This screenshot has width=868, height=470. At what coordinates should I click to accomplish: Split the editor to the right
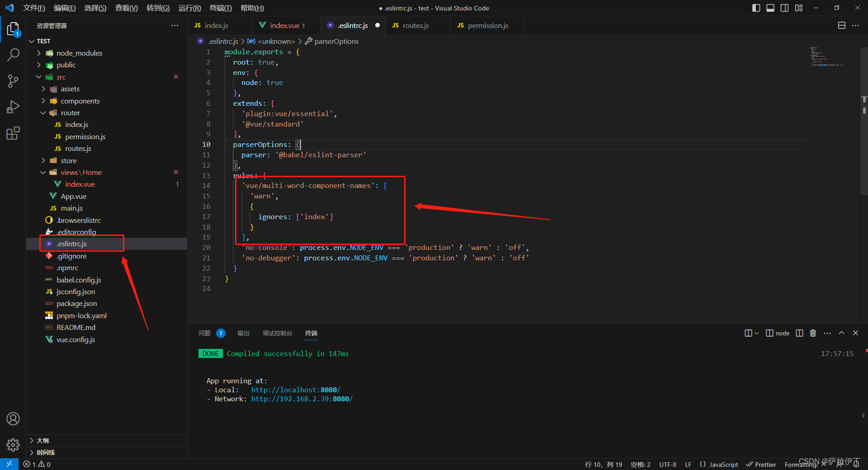click(841, 25)
